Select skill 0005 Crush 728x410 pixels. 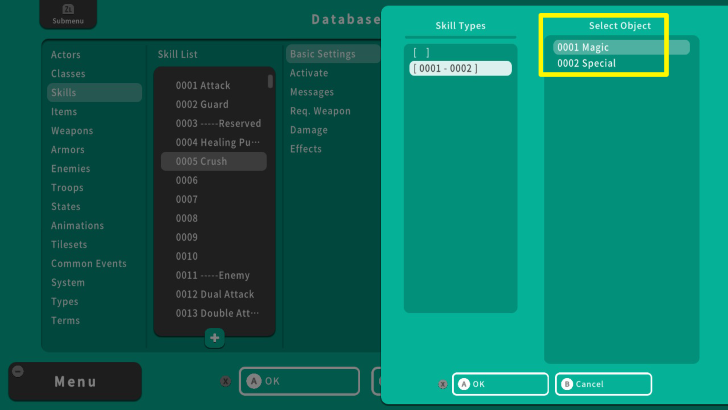(214, 161)
